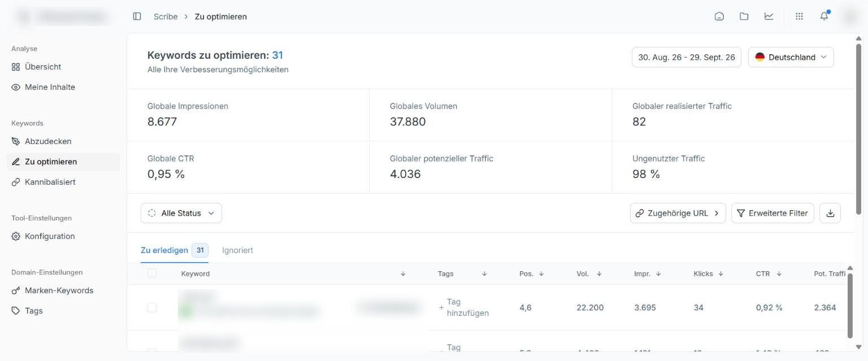Open Erweiterte Filter
Viewport: 868px width, 361px height.
pyautogui.click(x=772, y=213)
